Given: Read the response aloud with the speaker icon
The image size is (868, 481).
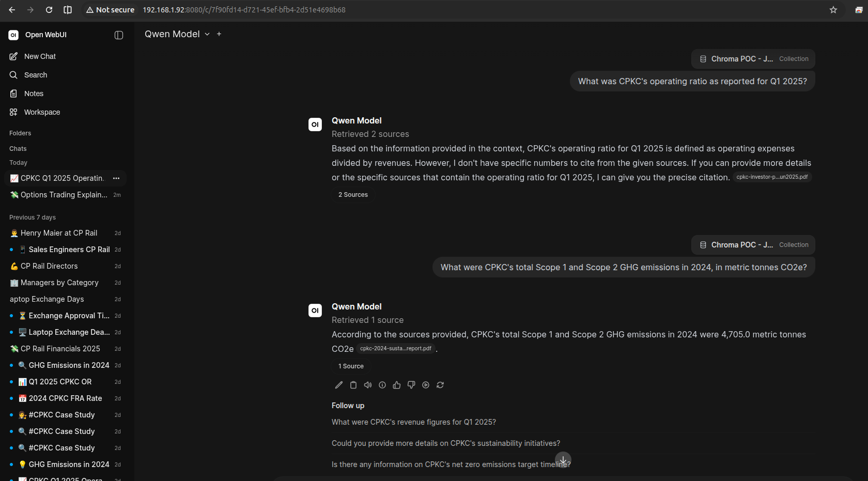Looking at the screenshot, I should [368, 385].
